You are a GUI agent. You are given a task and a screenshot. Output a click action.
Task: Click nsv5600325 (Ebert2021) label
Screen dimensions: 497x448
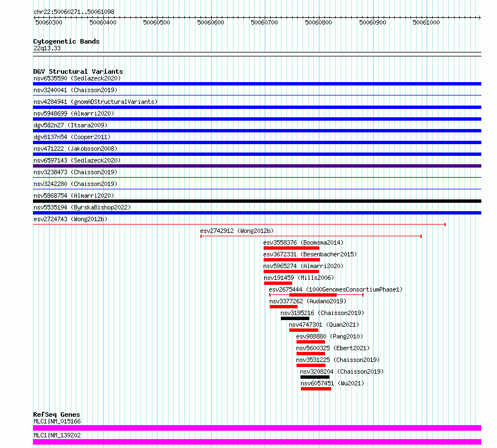(x=333, y=348)
